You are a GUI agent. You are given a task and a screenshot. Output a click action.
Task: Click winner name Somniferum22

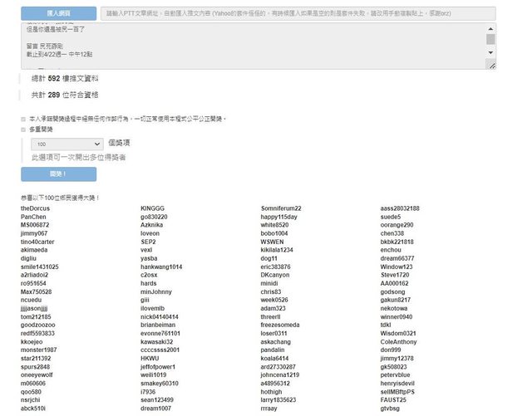coord(281,208)
